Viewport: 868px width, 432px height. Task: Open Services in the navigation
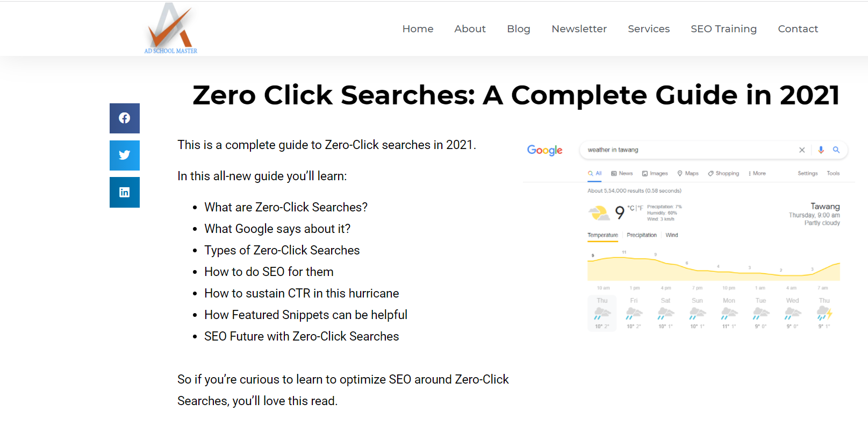(649, 29)
